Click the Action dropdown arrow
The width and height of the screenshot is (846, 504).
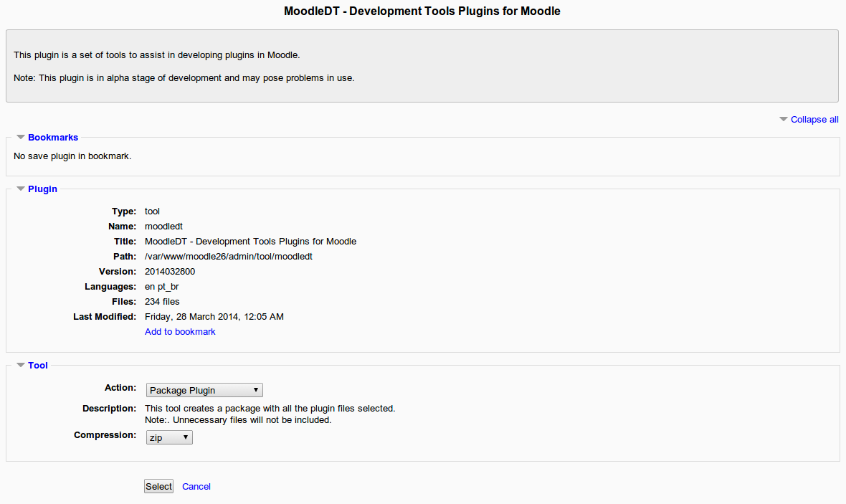pos(257,389)
